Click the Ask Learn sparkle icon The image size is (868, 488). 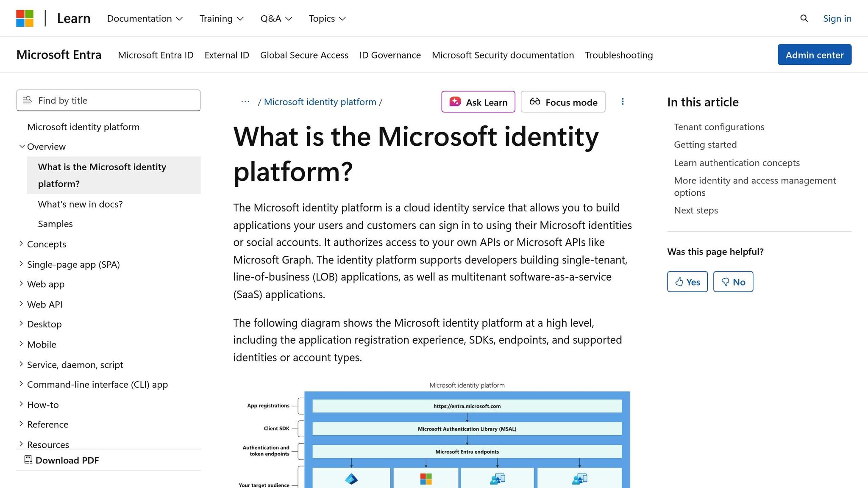(455, 102)
